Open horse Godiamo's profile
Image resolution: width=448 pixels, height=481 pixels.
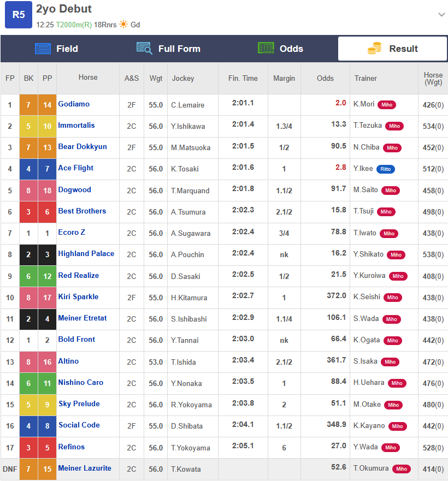pyautogui.click(x=74, y=104)
